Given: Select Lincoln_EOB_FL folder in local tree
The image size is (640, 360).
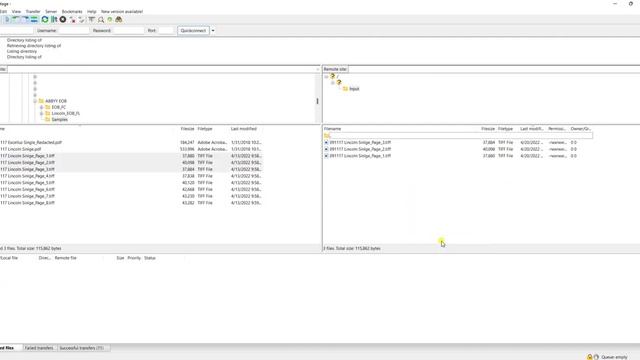Looking at the screenshot, I should coord(66,113).
